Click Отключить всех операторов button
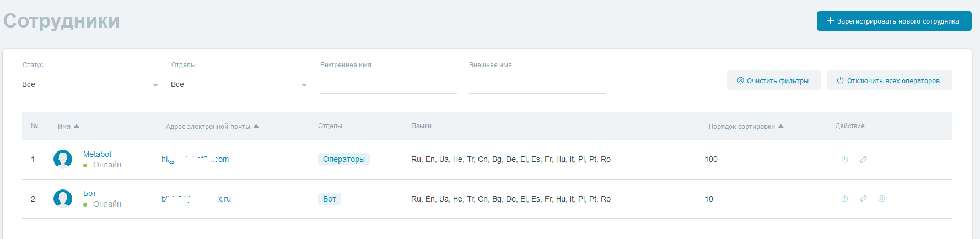This screenshot has width=980, height=239. coord(889,80)
